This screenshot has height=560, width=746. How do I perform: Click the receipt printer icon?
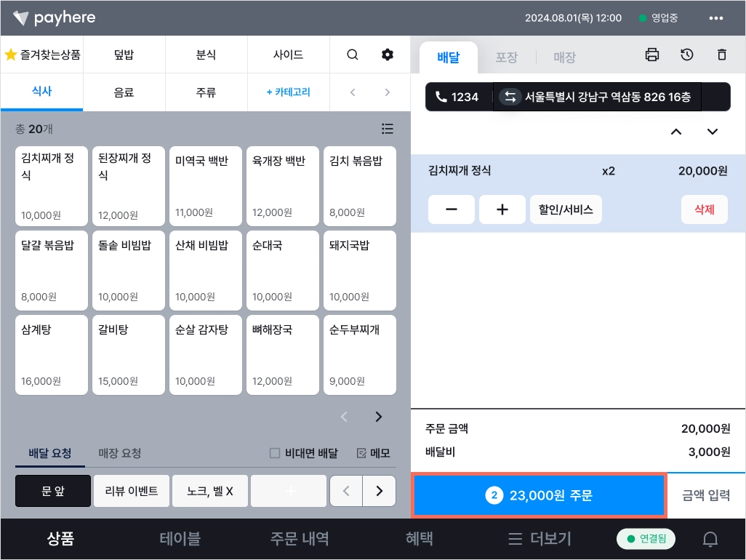651,55
